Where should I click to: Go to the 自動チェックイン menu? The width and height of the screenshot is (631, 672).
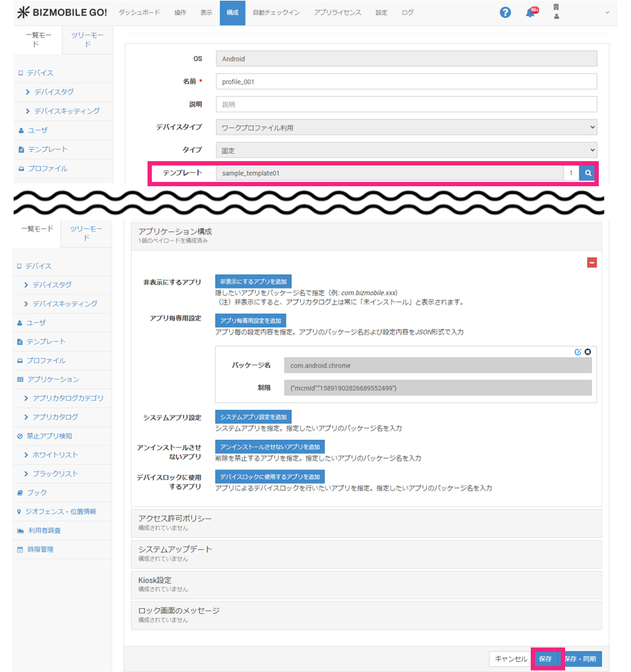coord(276,13)
